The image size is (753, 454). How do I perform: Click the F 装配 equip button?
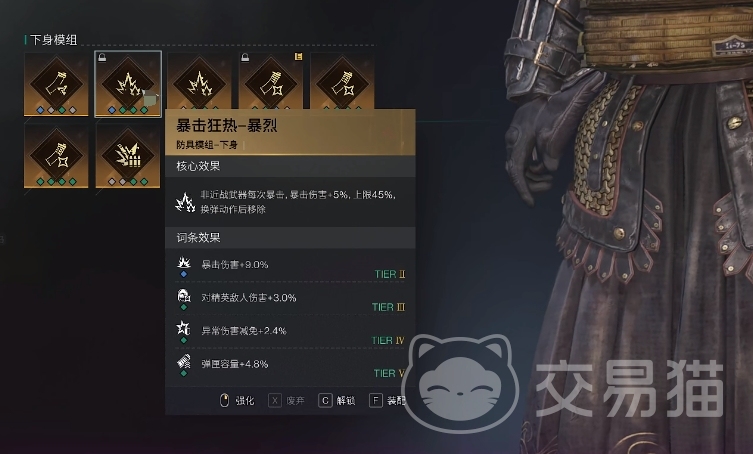387,400
